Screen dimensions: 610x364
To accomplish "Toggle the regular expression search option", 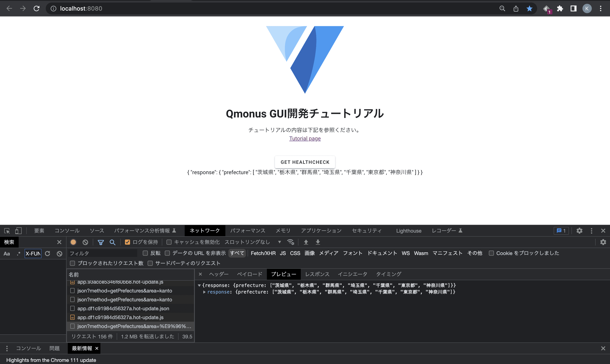I will [19, 254].
